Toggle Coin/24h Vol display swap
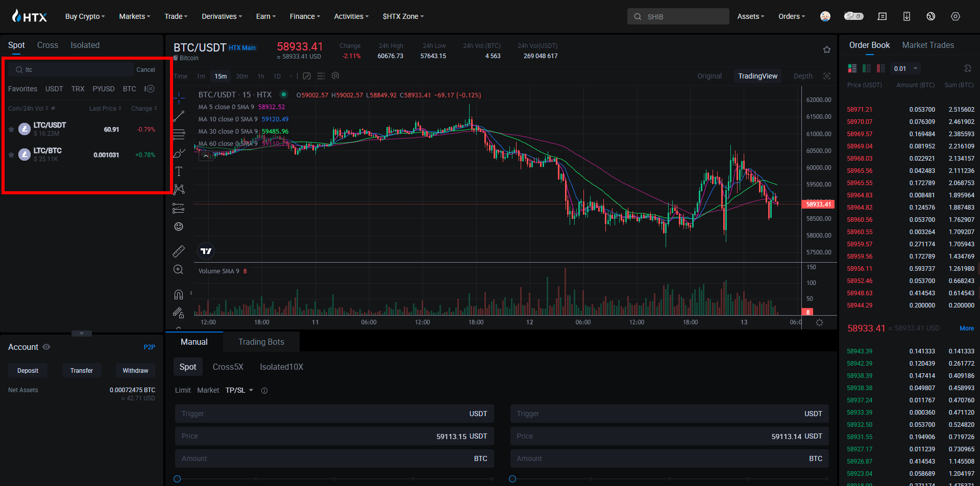980x486 pixels. 53,108
